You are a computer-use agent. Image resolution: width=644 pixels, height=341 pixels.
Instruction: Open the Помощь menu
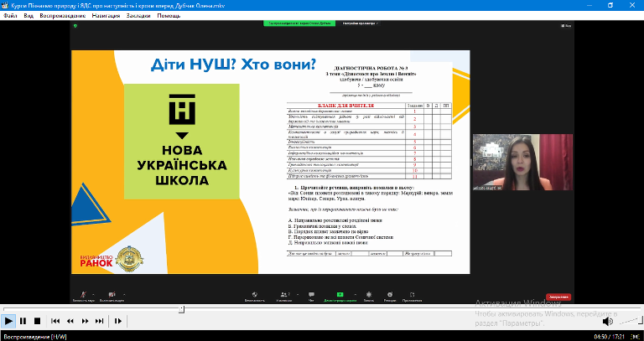click(169, 16)
